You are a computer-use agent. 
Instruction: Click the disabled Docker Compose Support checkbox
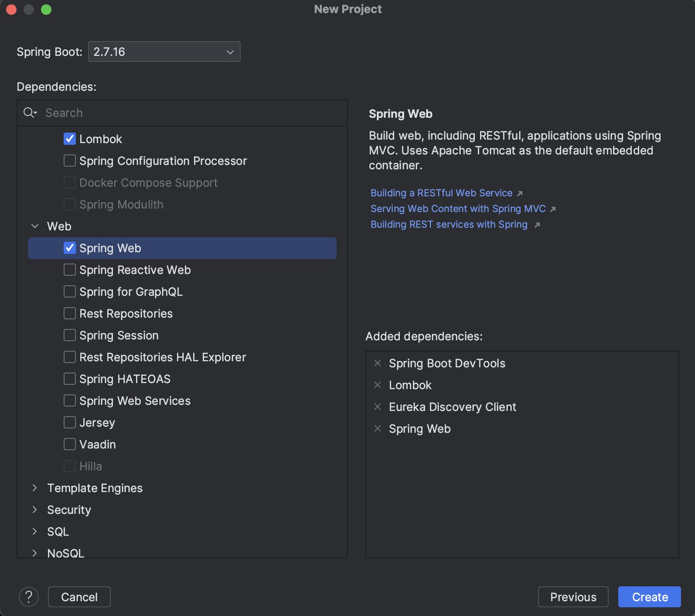pyautogui.click(x=70, y=182)
